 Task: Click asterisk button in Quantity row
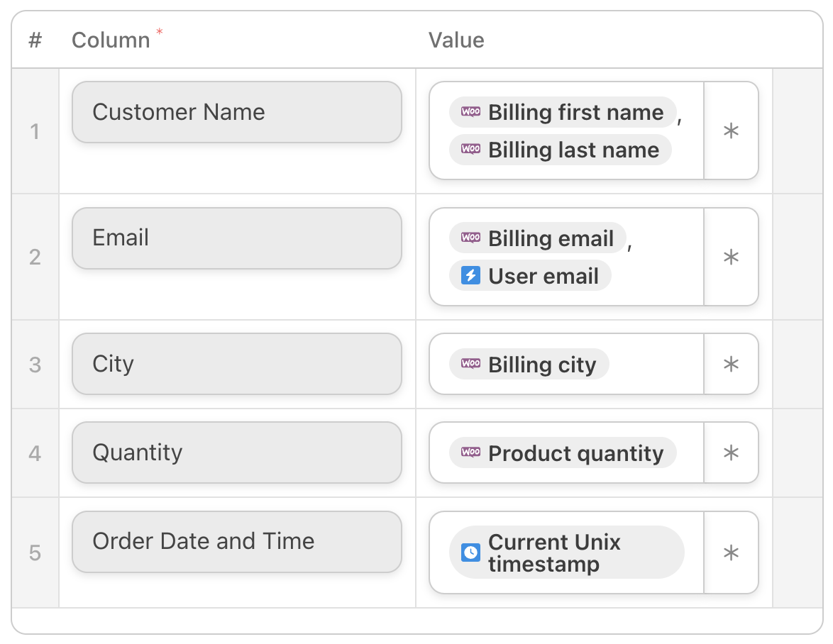tap(731, 453)
